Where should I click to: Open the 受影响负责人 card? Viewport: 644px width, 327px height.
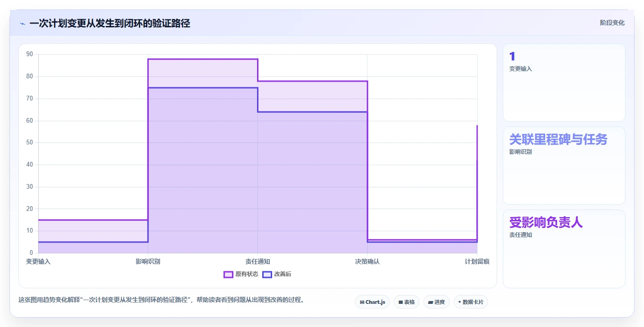564,249
